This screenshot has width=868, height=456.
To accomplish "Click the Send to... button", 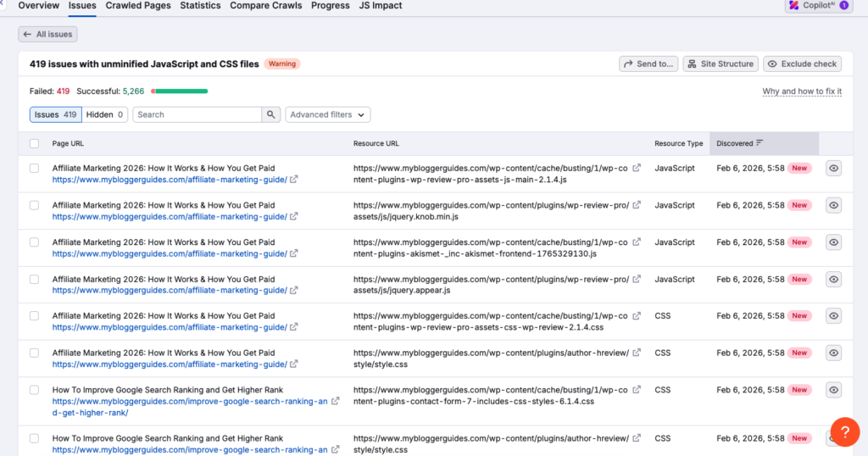I will click(648, 64).
